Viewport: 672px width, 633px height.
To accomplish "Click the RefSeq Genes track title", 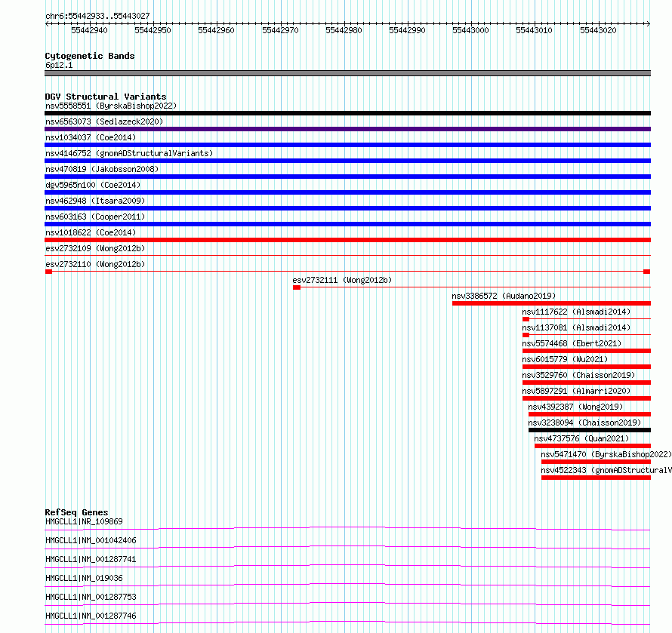I will click(76, 512).
